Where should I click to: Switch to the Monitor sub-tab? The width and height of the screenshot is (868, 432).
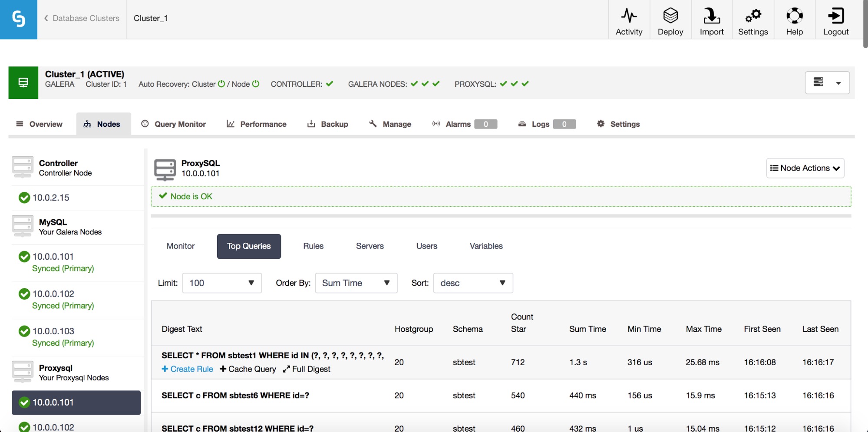181,246
